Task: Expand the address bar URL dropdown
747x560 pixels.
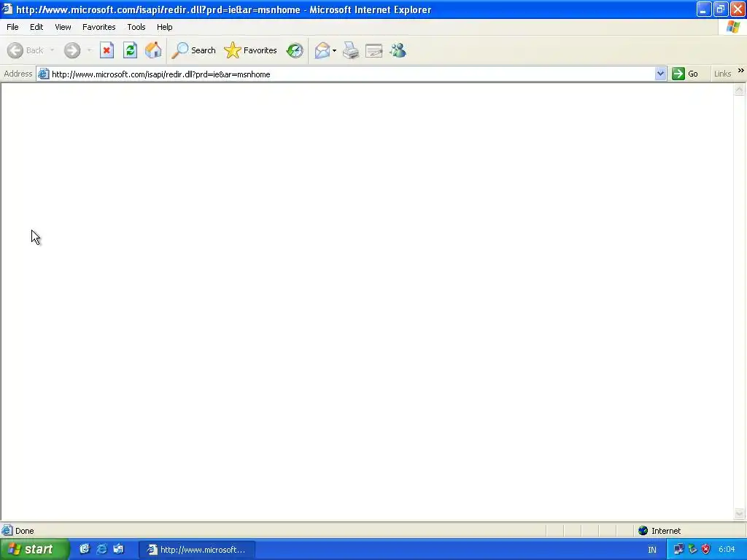Action: click(660, 74)
